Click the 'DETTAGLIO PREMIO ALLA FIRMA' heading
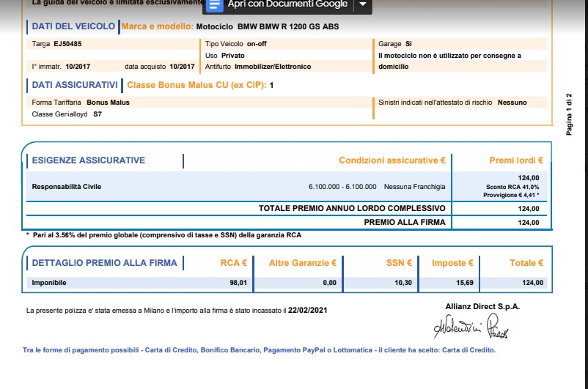 pos(104,263)
